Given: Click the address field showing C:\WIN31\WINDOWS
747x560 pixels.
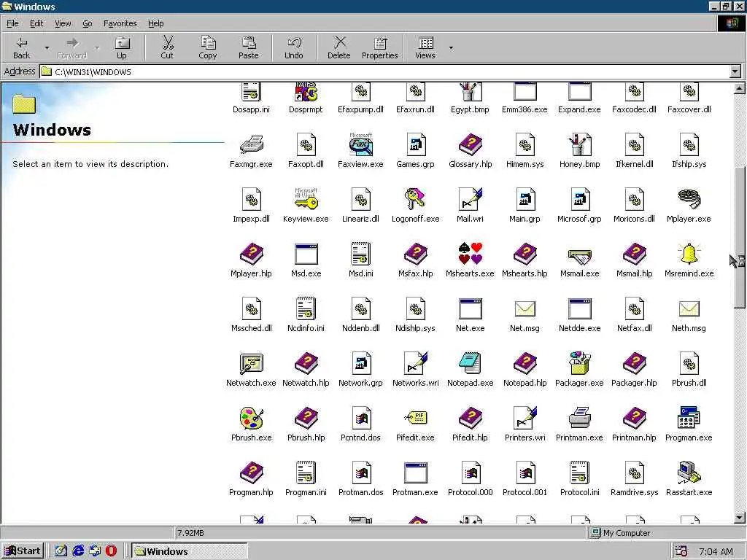Looking at the screenshot, I should 385,72.
